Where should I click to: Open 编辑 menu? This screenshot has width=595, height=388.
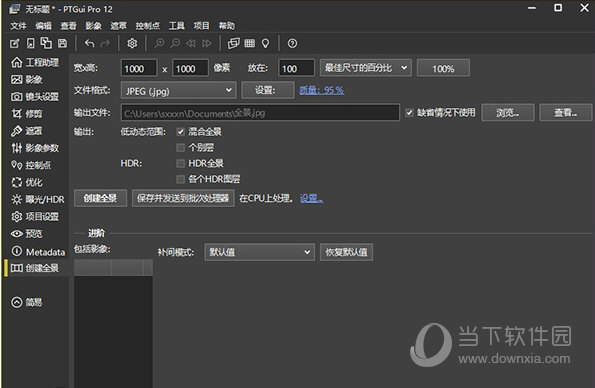[x=43, y=25]
